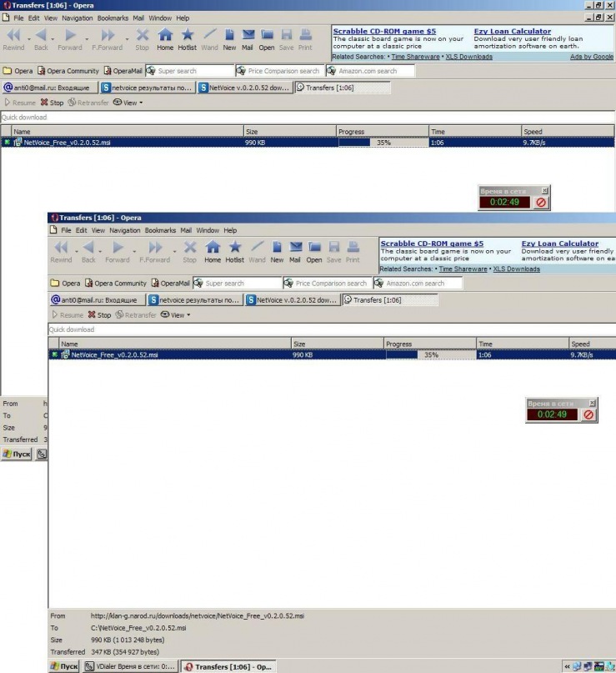Click the New page icon in the back window

pos(229,35)
